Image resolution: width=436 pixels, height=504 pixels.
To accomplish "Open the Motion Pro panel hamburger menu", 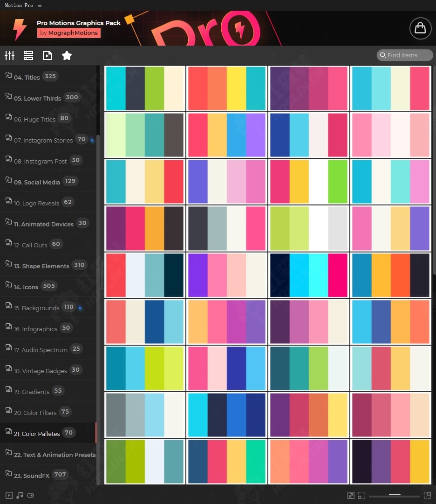I will (40, 5).
